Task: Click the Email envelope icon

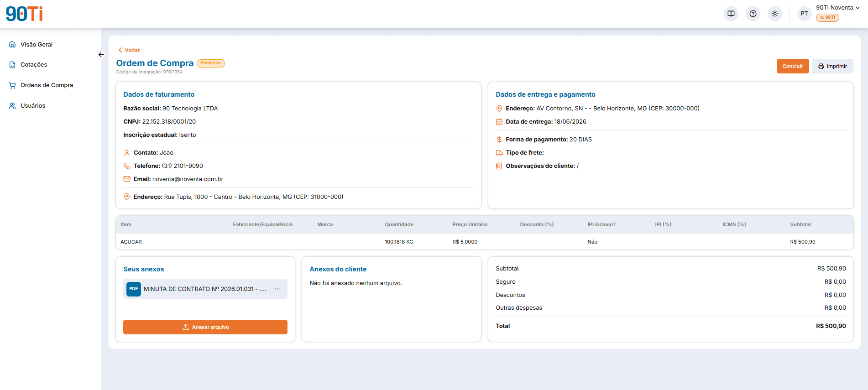Action: tap(127, 179)
